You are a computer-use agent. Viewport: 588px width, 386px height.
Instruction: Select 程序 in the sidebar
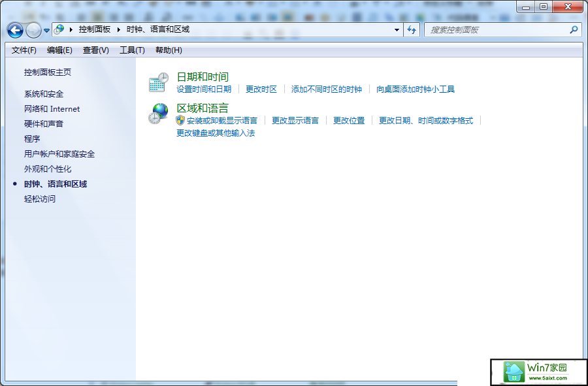click(32, 139)
